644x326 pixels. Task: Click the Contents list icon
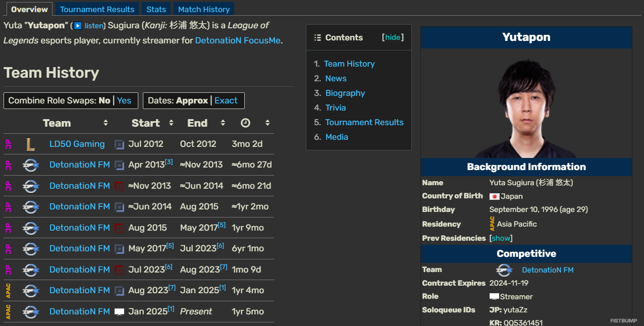click(x=317, y=38)
